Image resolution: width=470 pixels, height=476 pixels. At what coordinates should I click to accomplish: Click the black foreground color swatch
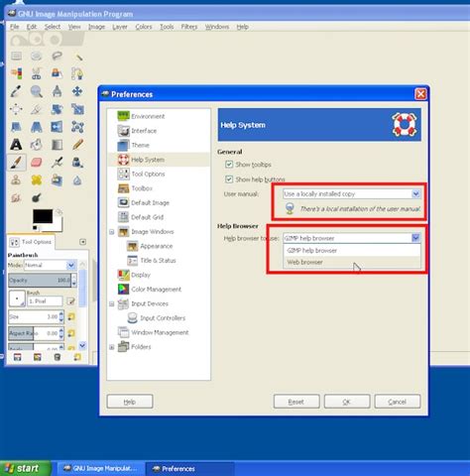pos(43,216)
